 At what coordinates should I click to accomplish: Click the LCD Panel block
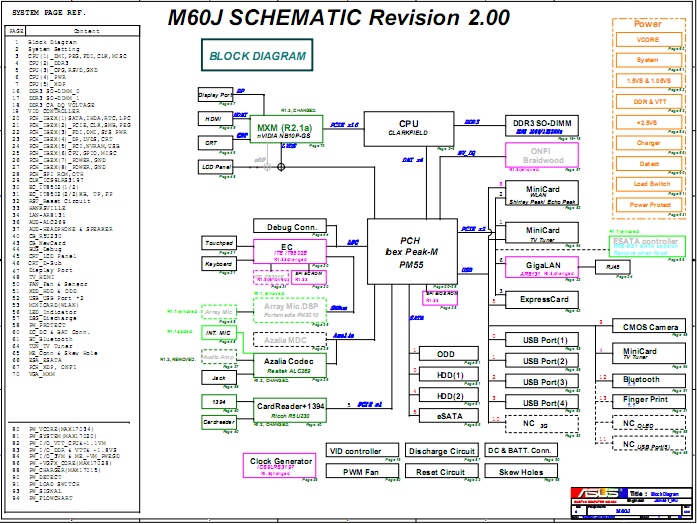click(x=216, y=167)
